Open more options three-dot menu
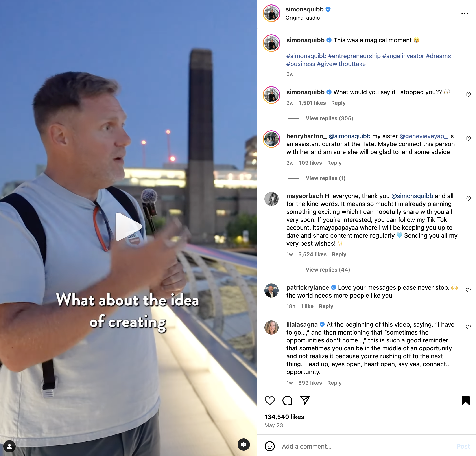Viewport: 476px width, 456px height. 465,13
